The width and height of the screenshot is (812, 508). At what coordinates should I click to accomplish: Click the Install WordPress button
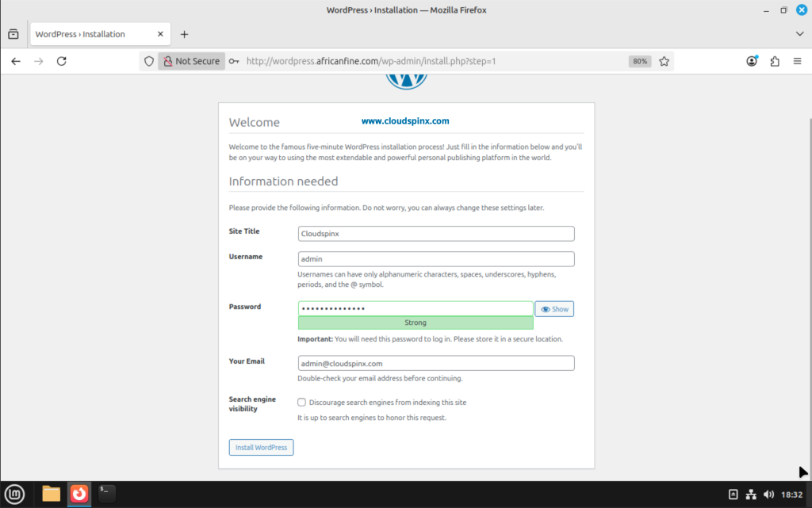point(261,448)
